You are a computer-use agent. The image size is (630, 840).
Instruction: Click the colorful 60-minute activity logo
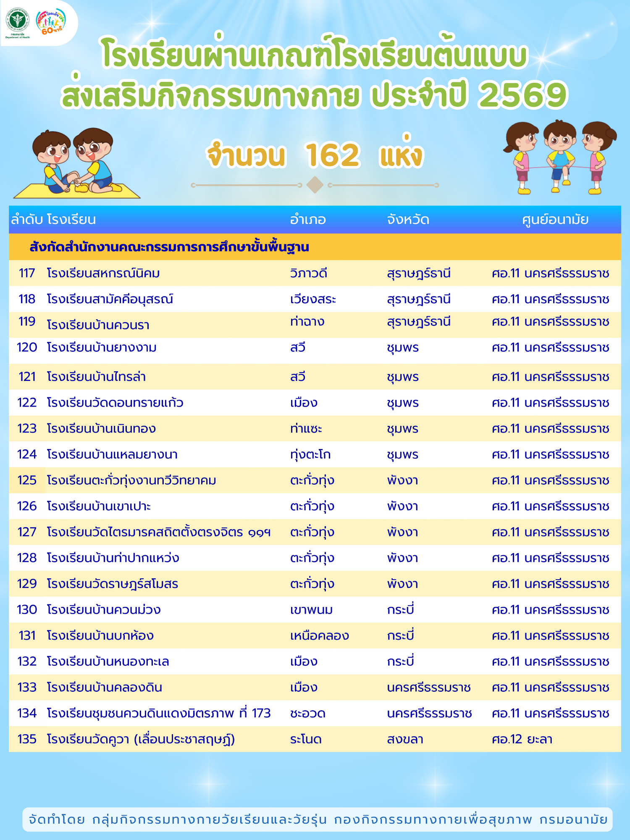pyautogui.click(x=51, y=21)
